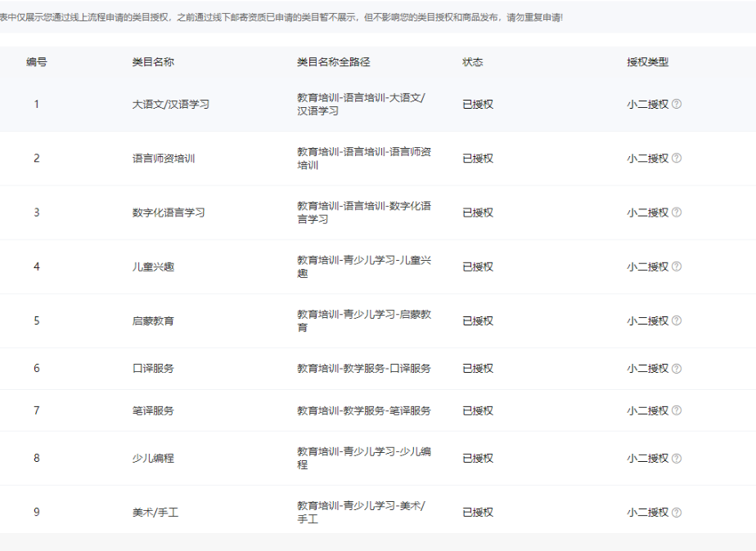Viewport: 756px width, 551px height.
Task: Click help icon in the 少儿编程 row
Action: [x=677, y=459]
